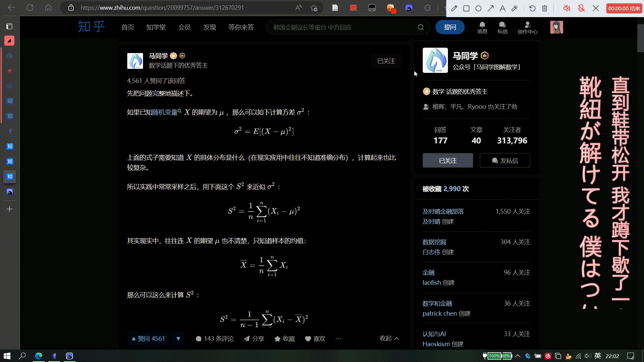
Task: Switch to 发现 in the Zhihu navigation
Action: coord(210,27)
